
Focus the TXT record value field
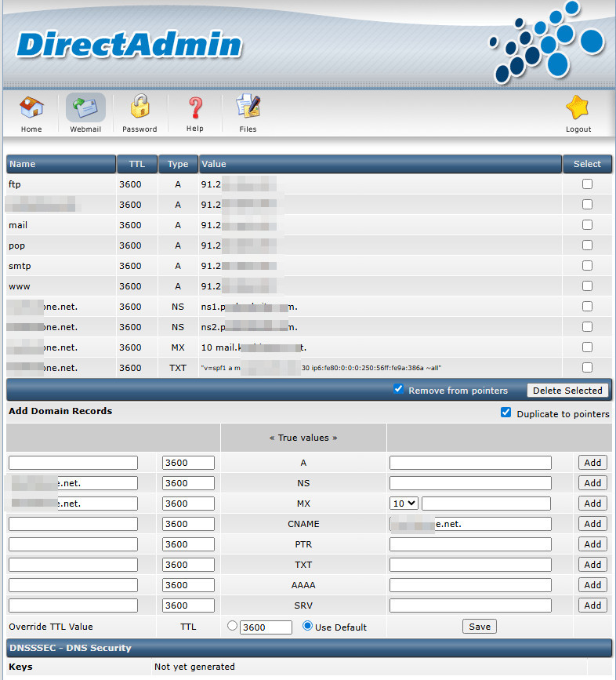pos(470,565)
